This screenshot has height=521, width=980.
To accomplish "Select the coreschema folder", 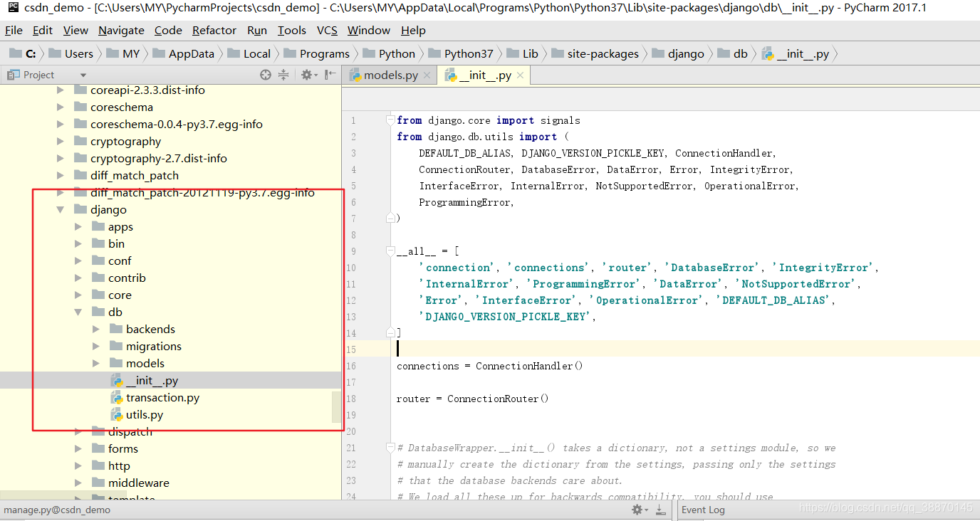I will click(122, 107).
